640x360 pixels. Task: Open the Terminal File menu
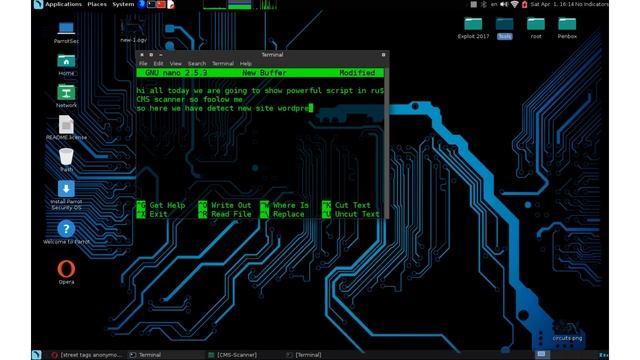(x=143, y=64)
